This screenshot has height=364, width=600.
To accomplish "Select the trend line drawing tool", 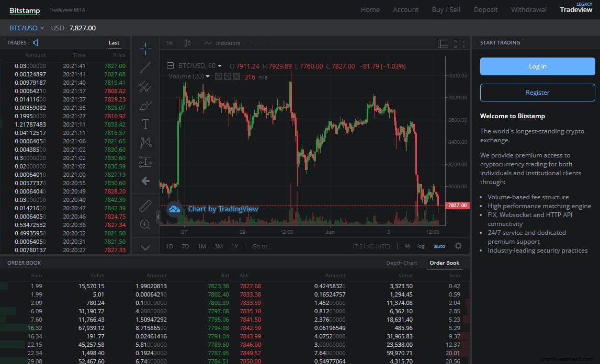I will 145,67.
